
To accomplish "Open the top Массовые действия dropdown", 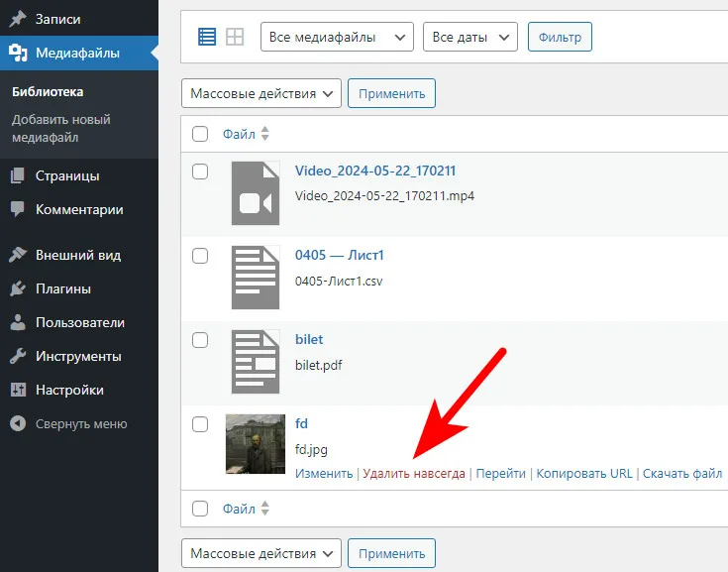I will click(x=261, y=93).
